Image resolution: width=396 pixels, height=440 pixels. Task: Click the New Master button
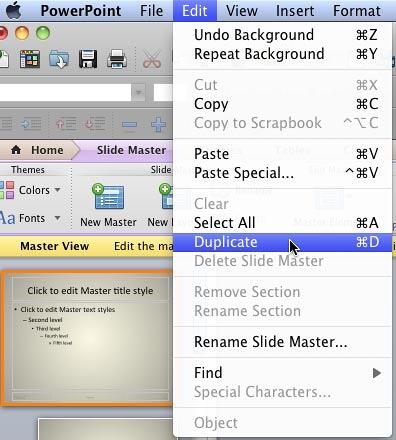pyautogui.click(x=109, y=205)
